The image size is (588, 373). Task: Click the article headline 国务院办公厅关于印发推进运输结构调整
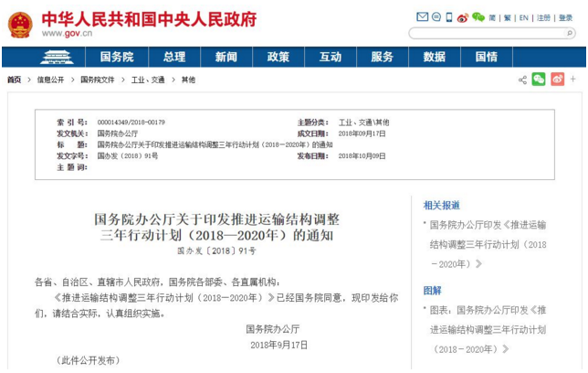click(x=216, y=219)
